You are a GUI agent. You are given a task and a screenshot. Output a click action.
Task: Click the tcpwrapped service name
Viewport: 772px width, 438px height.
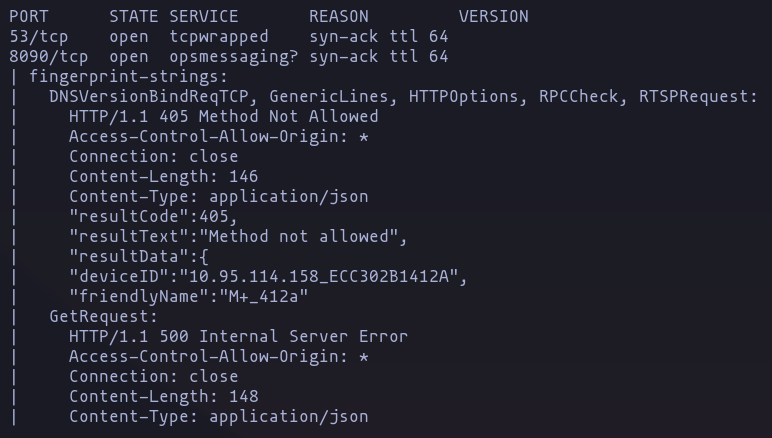coord(219,37)
